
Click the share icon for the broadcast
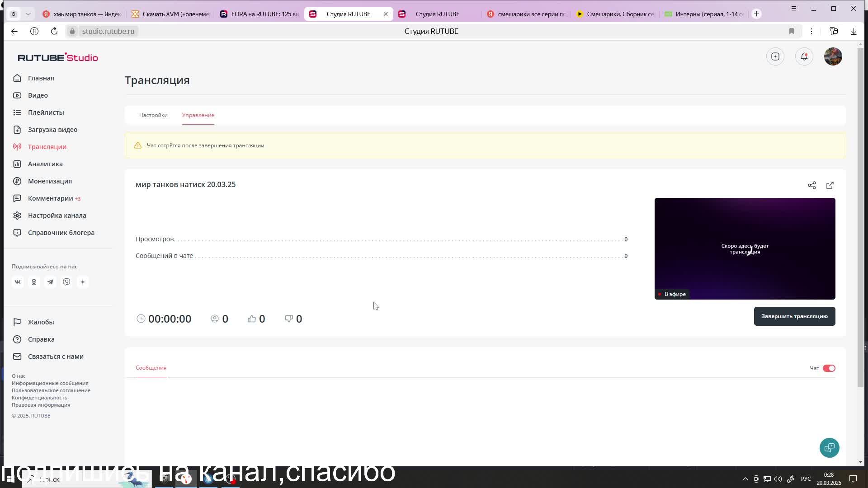(x=812, y=185)
